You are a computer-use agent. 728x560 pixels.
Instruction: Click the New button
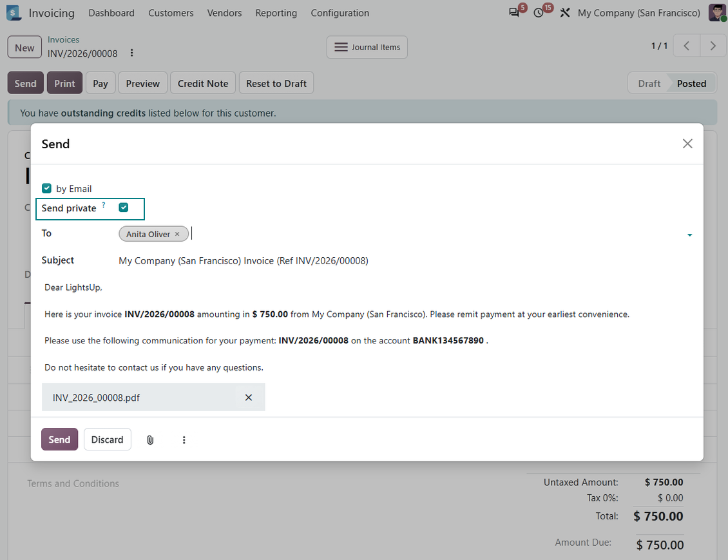coord(24,47)
